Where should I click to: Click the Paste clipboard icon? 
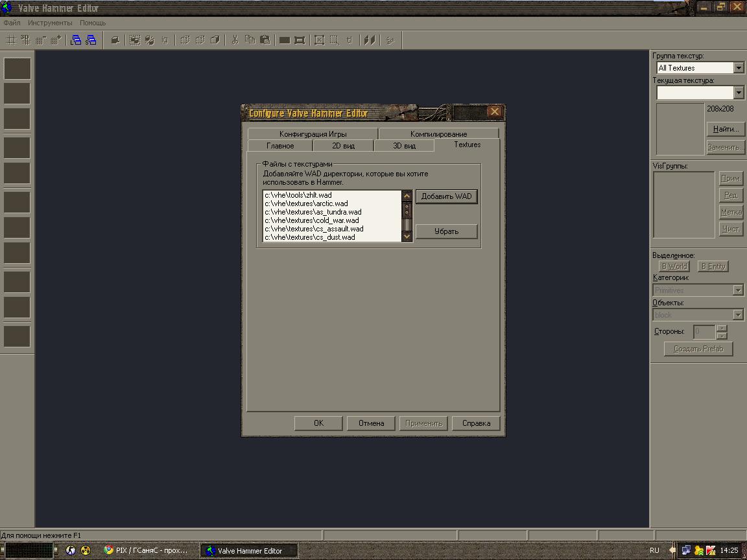pos(265,40)
